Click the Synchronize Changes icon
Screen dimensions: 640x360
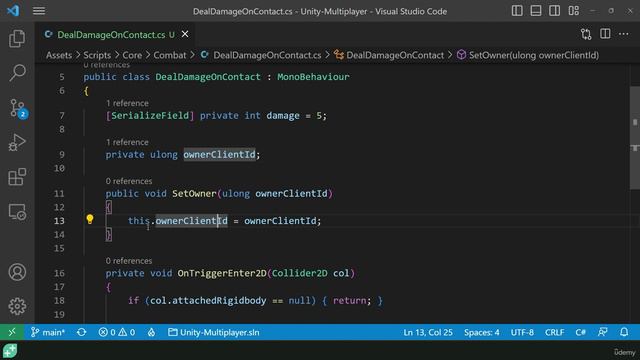(82, 332)
